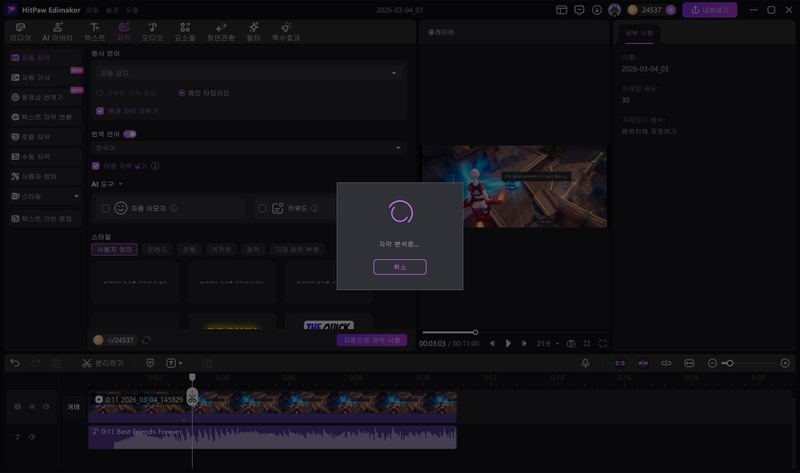Cancel the subtitle analysis with 취소 button

tap(400, 267)
